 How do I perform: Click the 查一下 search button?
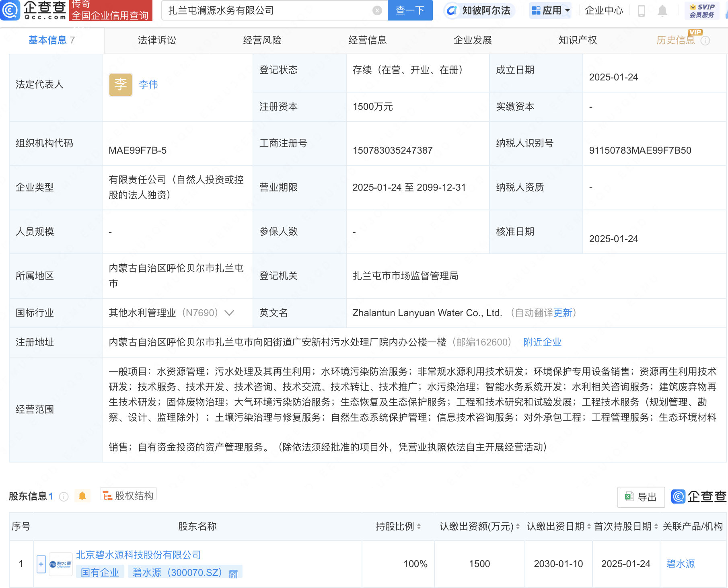(x=410, y=10)
